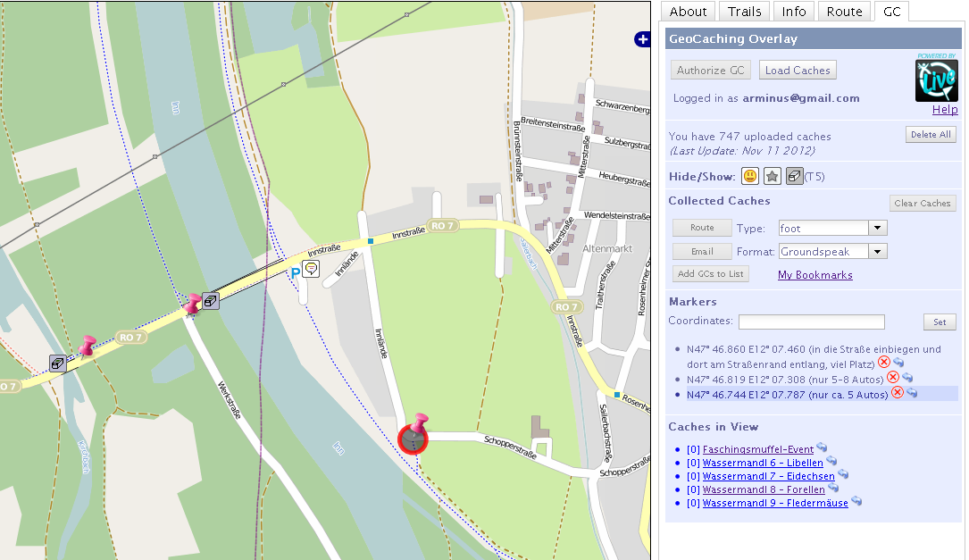
Task: Remove the N47° 46.819 marker via red X
Action: pos(893,378)
